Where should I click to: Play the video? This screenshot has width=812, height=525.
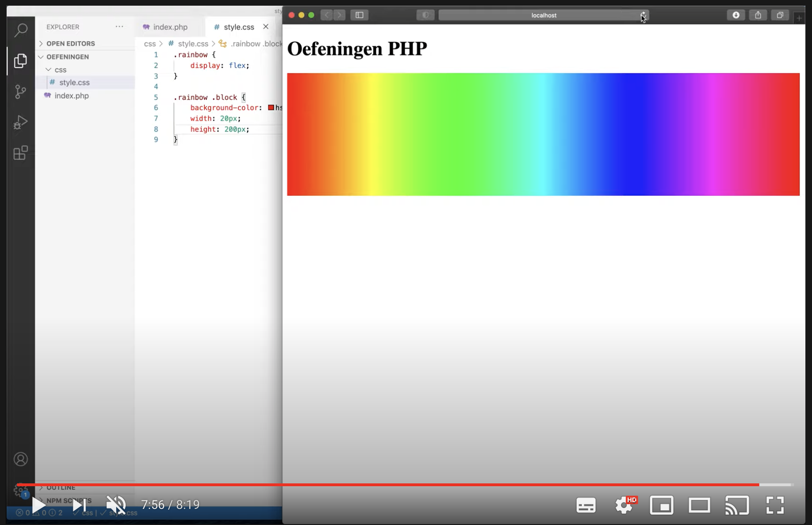click(x=39, y=505)
